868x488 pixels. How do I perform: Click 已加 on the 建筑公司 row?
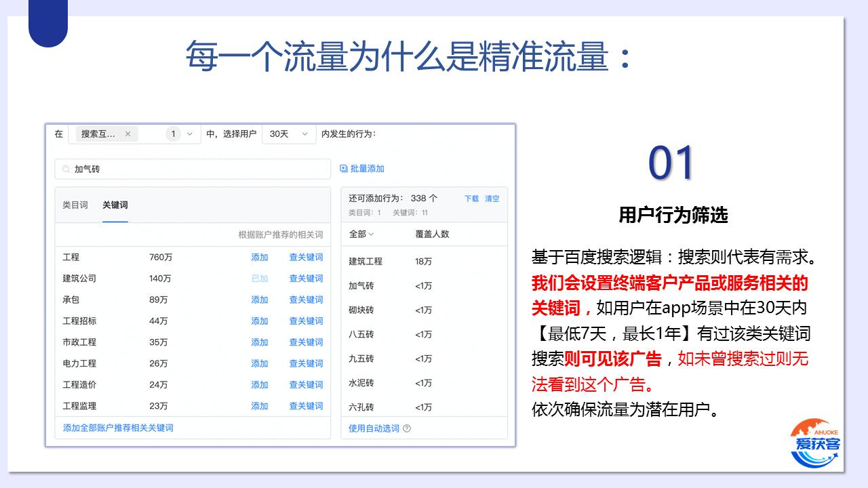click(260, 278)
